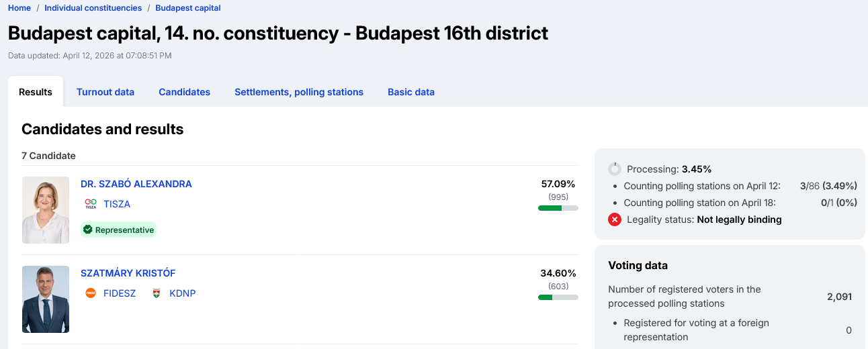The width and height of the screenshot is (868, 349).
Task: Click 'Counting polling stations on April 12' label
Action: tap(703, 186)
